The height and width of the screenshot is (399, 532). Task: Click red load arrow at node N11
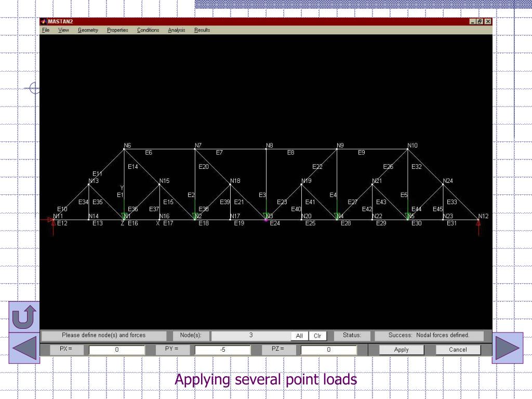click(x=53, y=227)
